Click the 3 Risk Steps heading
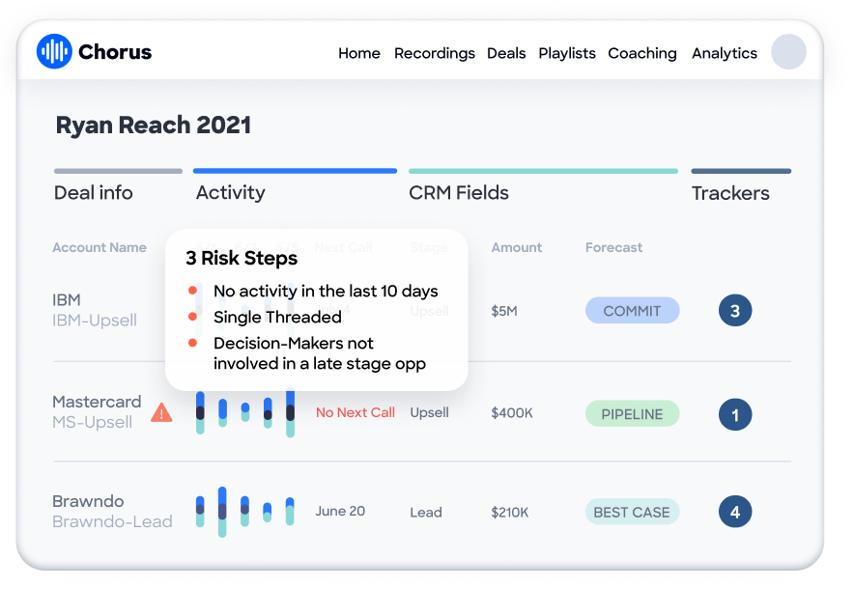The width and height of the screenshot is (854, 616). 242,259
